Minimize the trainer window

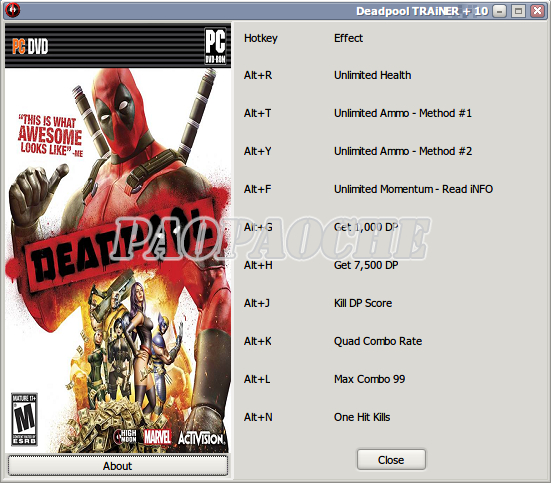click(x=499, y=11)
